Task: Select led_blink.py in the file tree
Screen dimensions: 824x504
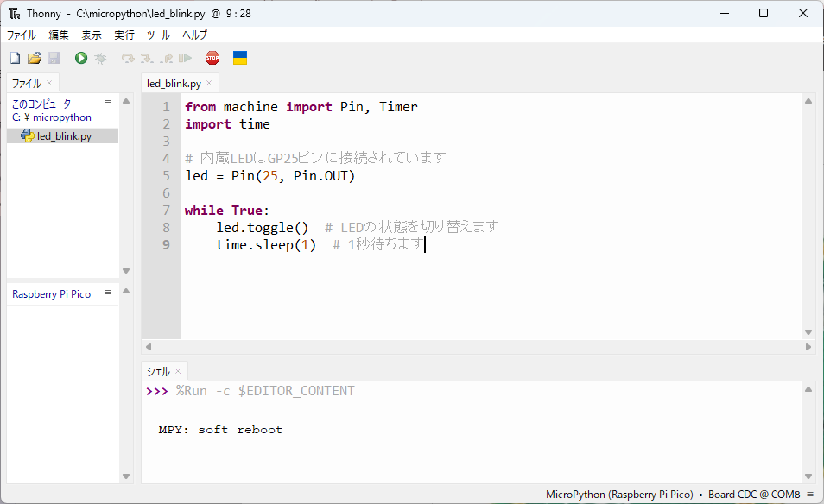Action: click(63, 136)
